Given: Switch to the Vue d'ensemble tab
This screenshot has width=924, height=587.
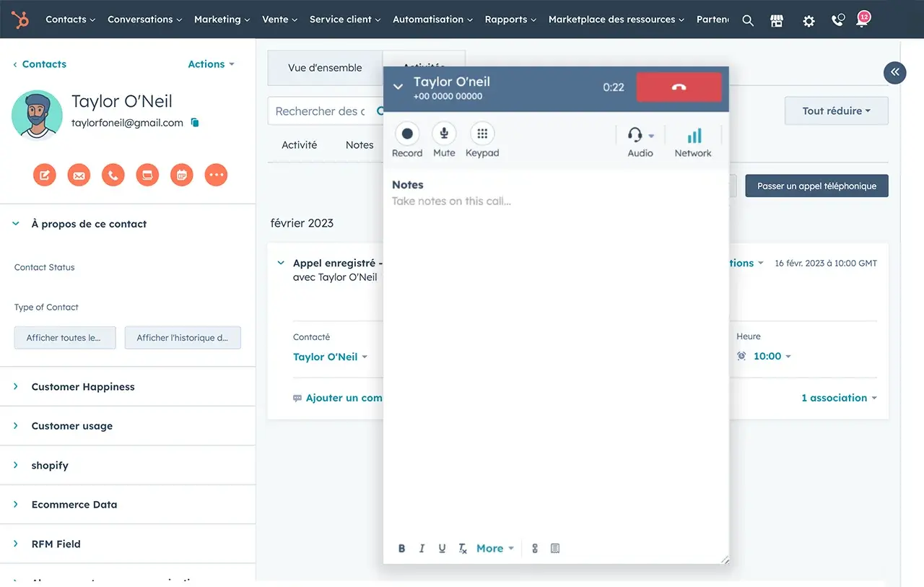Looking at the screenshot, I should click(x=325, y=68).
